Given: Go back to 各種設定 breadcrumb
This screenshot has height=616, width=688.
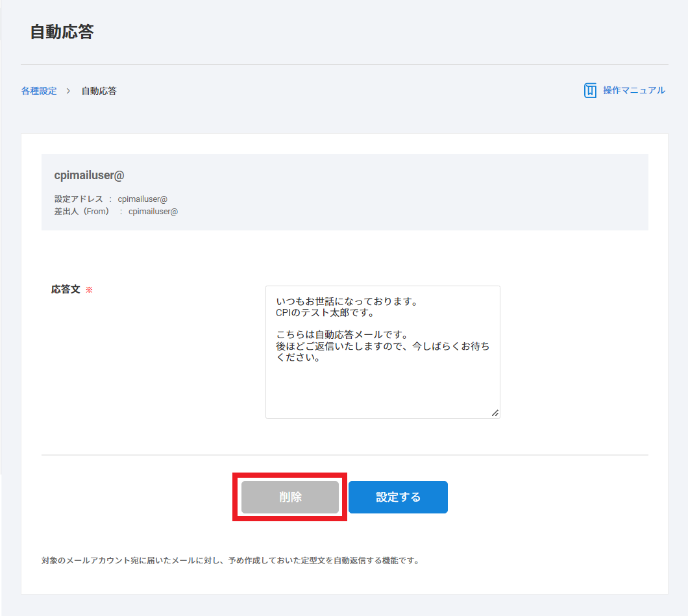Looking at the screenshot, I should tap(39, 91).
